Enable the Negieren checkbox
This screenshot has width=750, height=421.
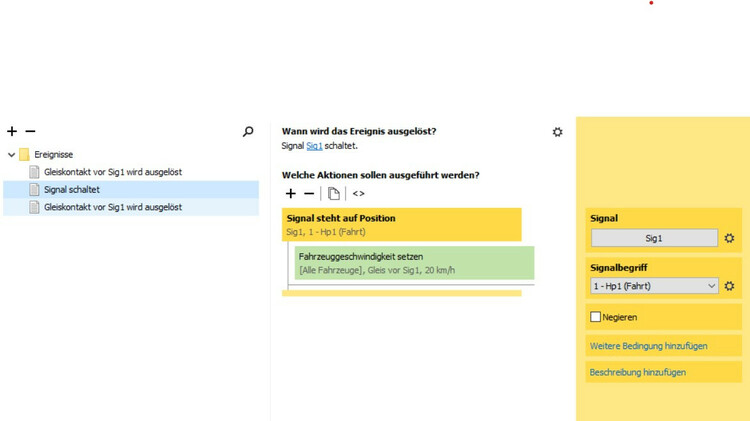(x=596, y=317)
